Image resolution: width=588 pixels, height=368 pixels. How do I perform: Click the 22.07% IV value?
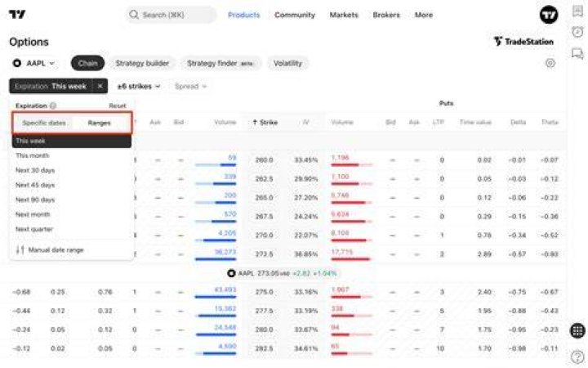coord(306,236)
